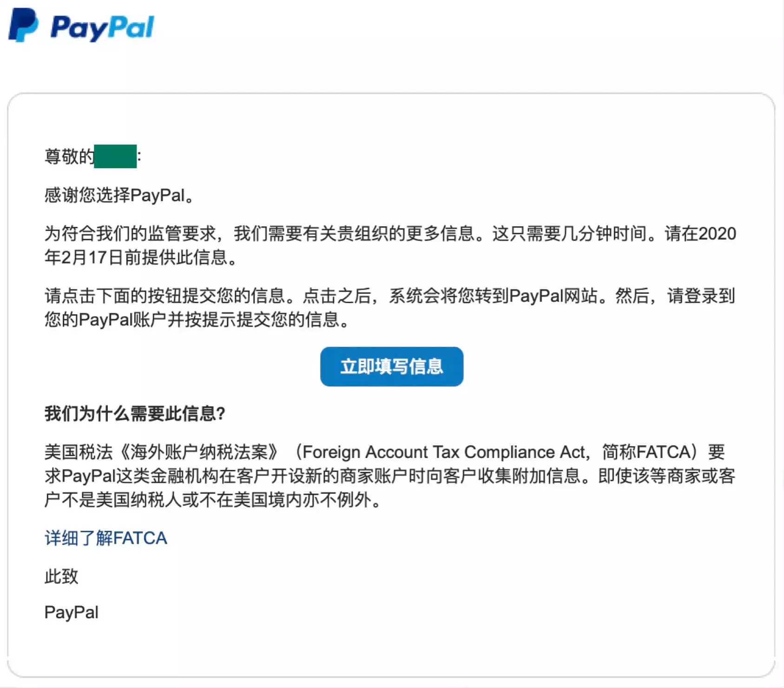Screen dimensions: 784x688
Task: Click the 求PayPal这类金融机构 line
Action: [132, 476]
